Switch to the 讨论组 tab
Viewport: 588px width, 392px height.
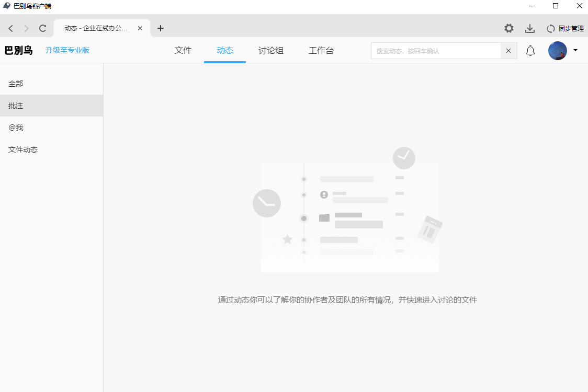point(271,51)
